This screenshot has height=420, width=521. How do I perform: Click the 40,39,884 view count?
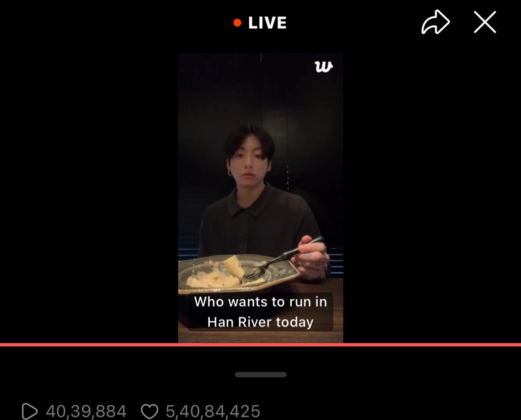pos(86,411)
